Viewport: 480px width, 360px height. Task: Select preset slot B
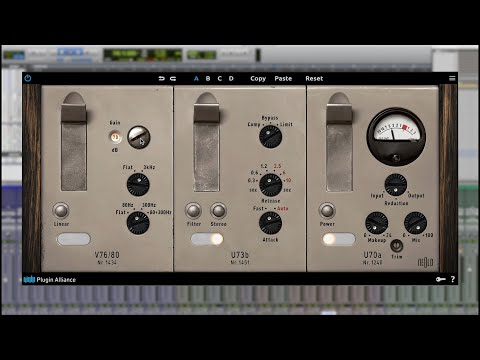click(x=208, y=79)
